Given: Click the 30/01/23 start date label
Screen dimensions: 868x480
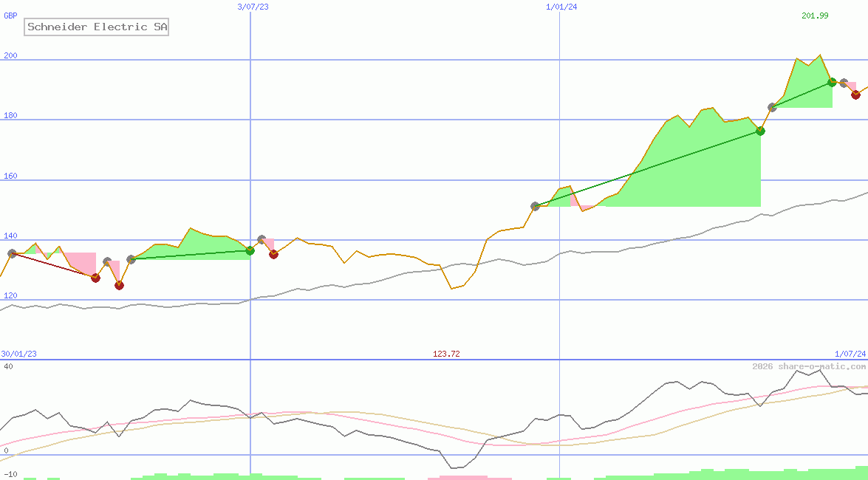Looking at the screenshot, I should tap(19, 354).
